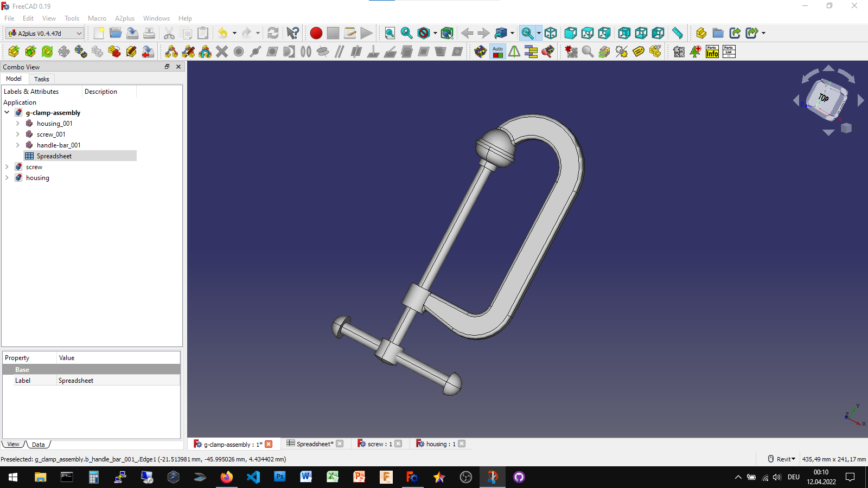This screenshot has height=488, width=868.
Task: Fit the whole assembly in view
Action: pyautogui.click(x=390, y=33)
